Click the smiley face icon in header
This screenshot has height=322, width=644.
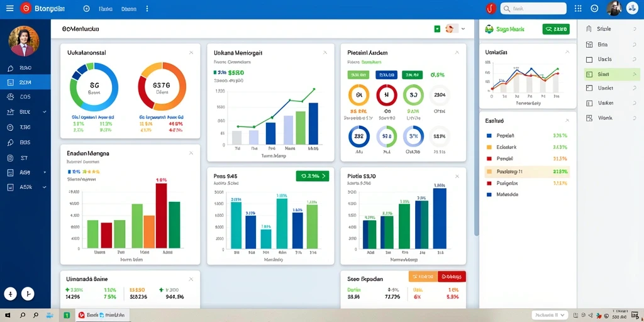[594, 8]
